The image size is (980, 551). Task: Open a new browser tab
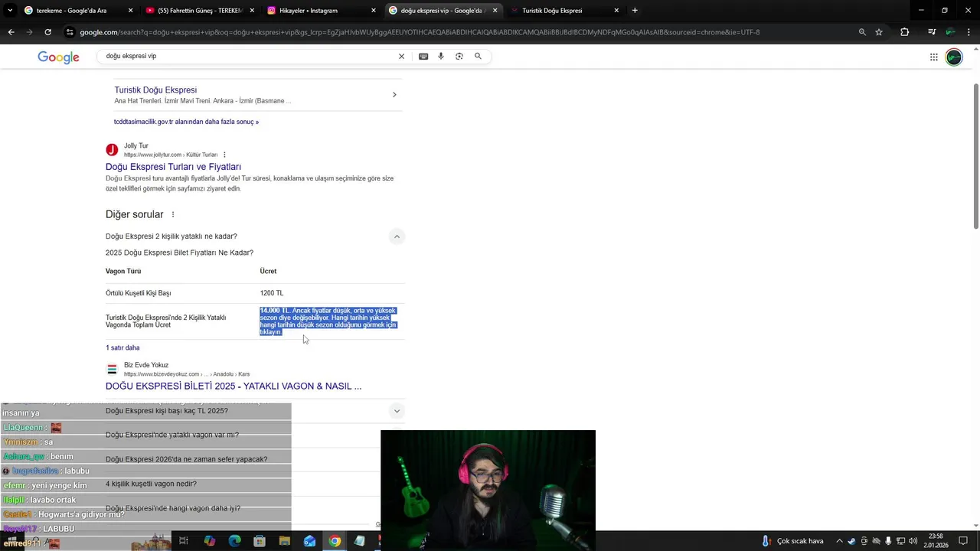[x=635, y=11]
